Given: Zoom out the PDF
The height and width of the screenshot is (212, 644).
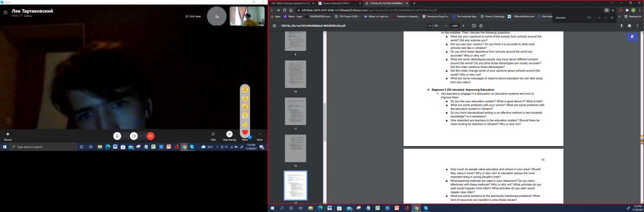Looking at the screenshot, I should pyautogui.click(x=446, y=26).
